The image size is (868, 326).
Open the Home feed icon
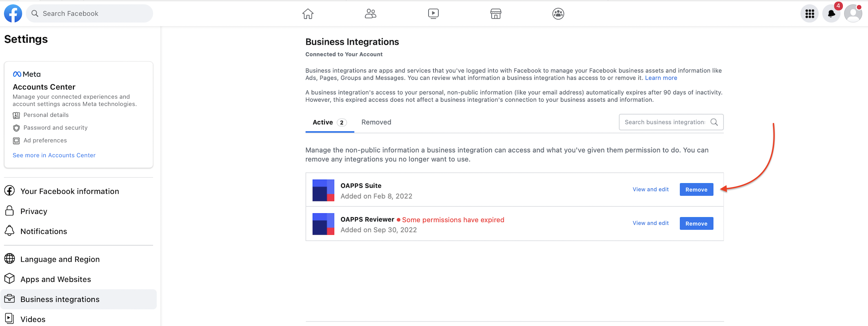308,14
